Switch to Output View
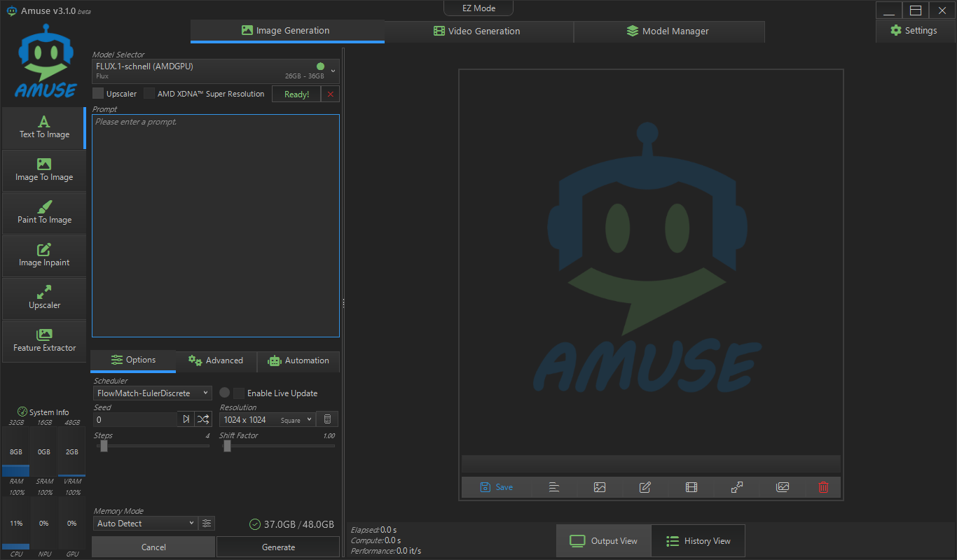This screenshot has height=560, width=957. pyautogui.click(x=604, y=541)
